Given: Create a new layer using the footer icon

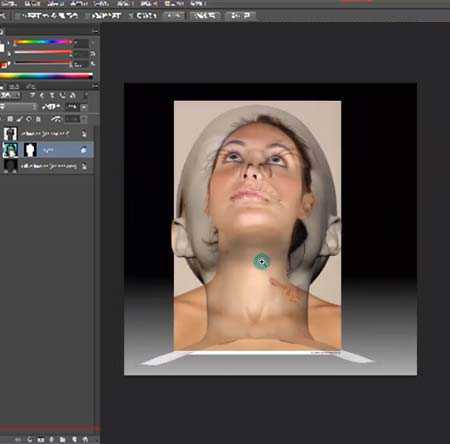Looking at the screenshot, I should [x=74, y=440].
